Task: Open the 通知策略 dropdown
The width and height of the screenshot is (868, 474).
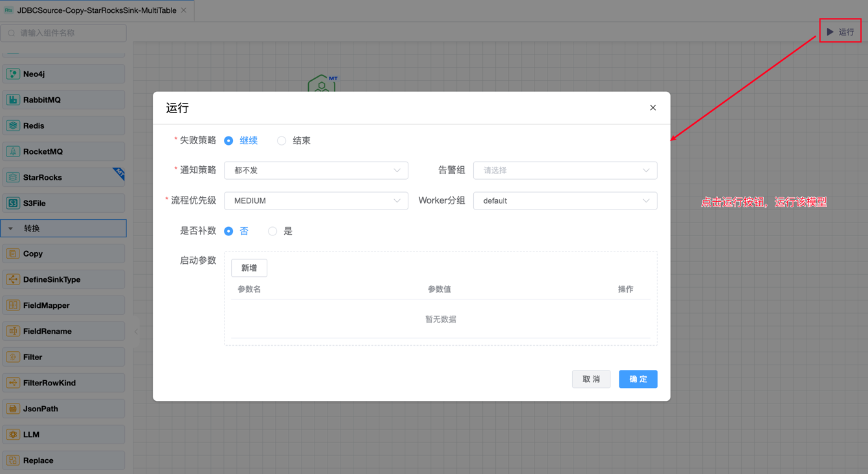Action: 316,171
